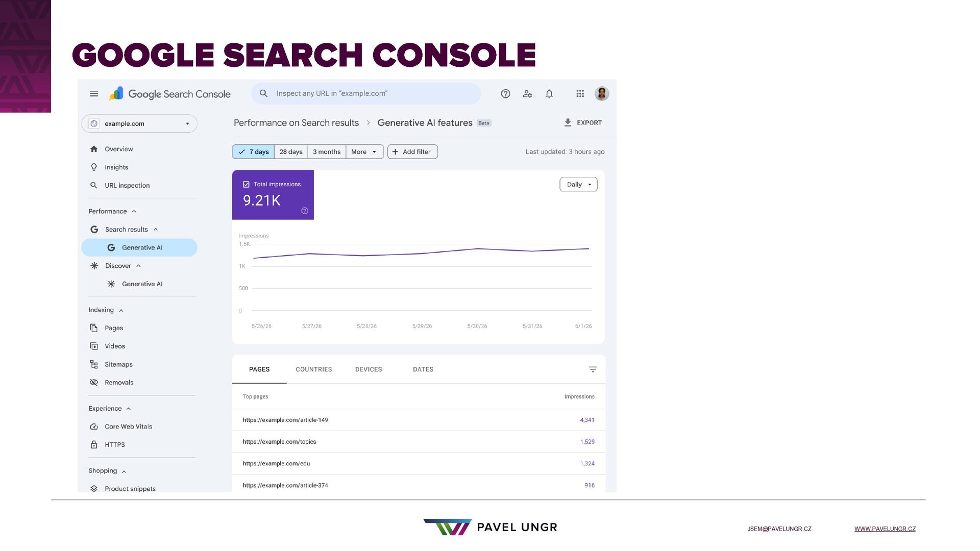Open the hamburger main menu icon
The image size is (980, 551).
click(94, 94)
